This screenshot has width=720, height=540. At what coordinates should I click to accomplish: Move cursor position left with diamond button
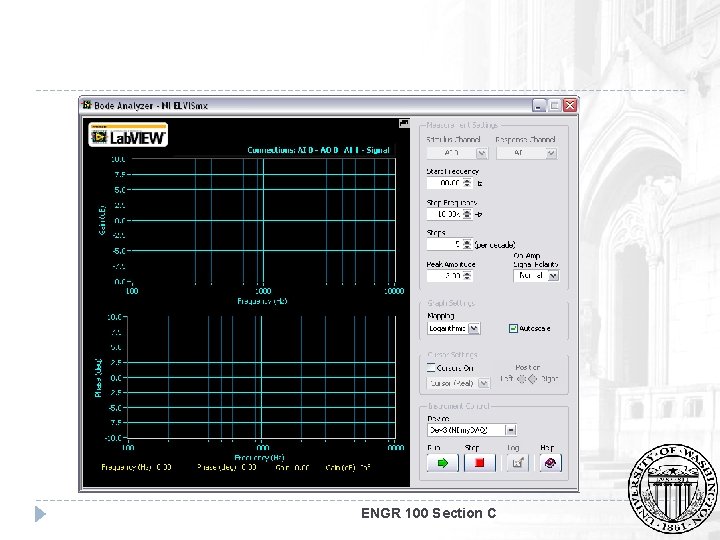coord(521,381)
